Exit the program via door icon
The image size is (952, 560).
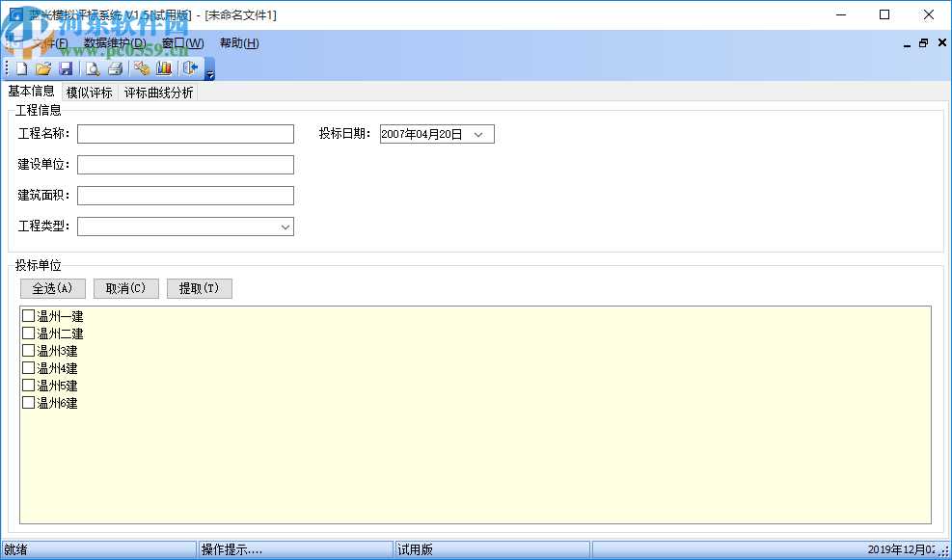tap(189, 67)
